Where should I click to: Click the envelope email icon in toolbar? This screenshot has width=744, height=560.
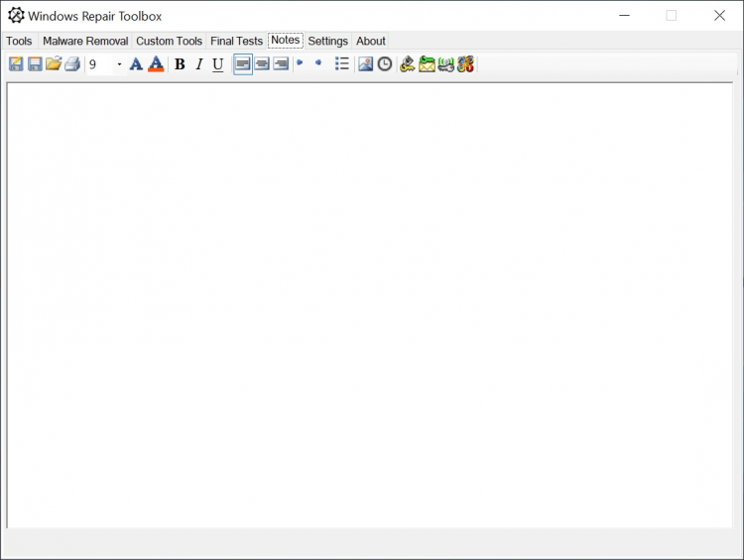coord(427,64)
